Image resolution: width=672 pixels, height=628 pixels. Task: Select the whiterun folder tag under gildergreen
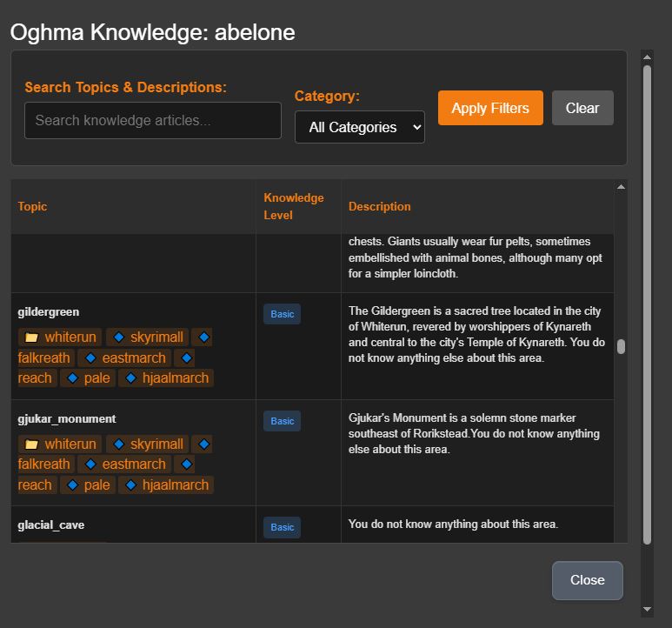pyautogui.click(x=60, y=337)
